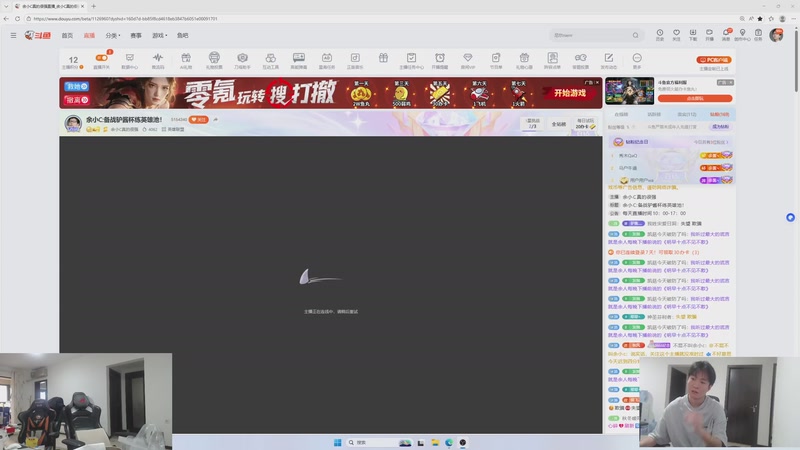800x450 pixels.
Task: Open the 节目单 toolbar icon
Action: tap(496, 60)
